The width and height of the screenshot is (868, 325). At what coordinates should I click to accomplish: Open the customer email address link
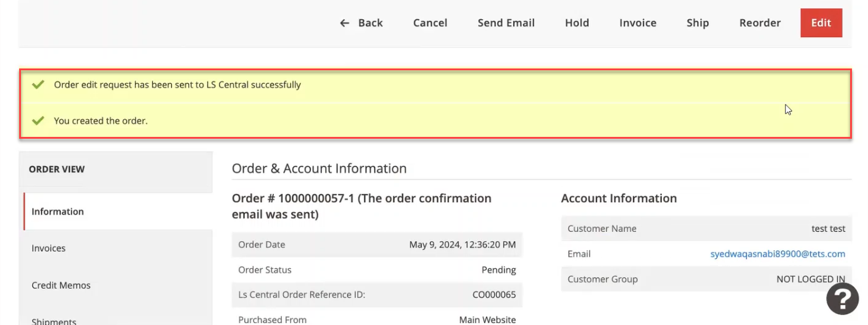point(777,254)
